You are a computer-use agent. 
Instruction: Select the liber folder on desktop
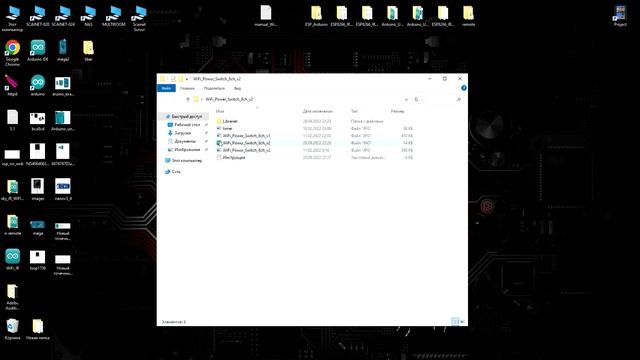88,51
